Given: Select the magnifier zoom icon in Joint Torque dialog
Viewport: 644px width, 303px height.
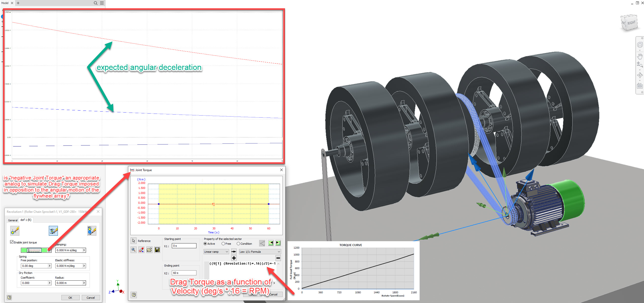Looking at the screenshot, I should coord(134,249).
